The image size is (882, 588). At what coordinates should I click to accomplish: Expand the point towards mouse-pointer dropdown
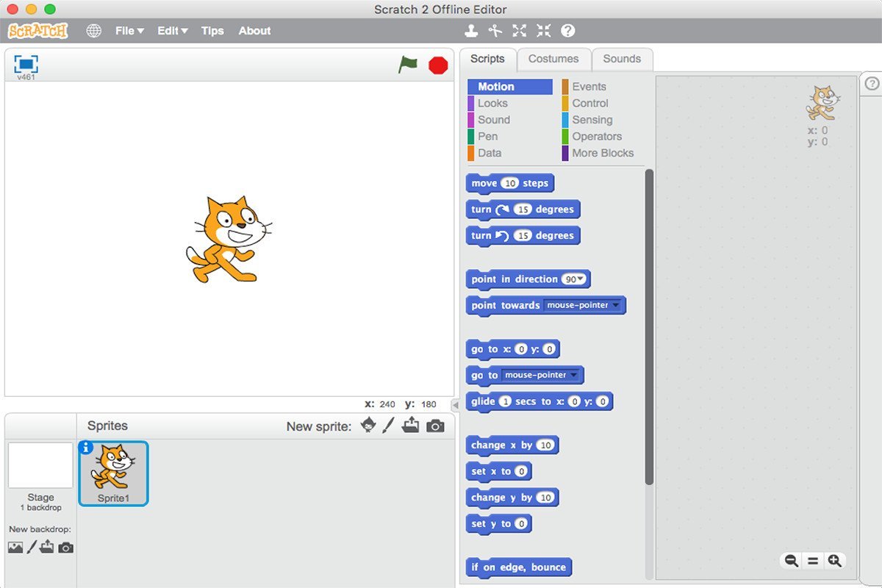click(x=615, y=305)
